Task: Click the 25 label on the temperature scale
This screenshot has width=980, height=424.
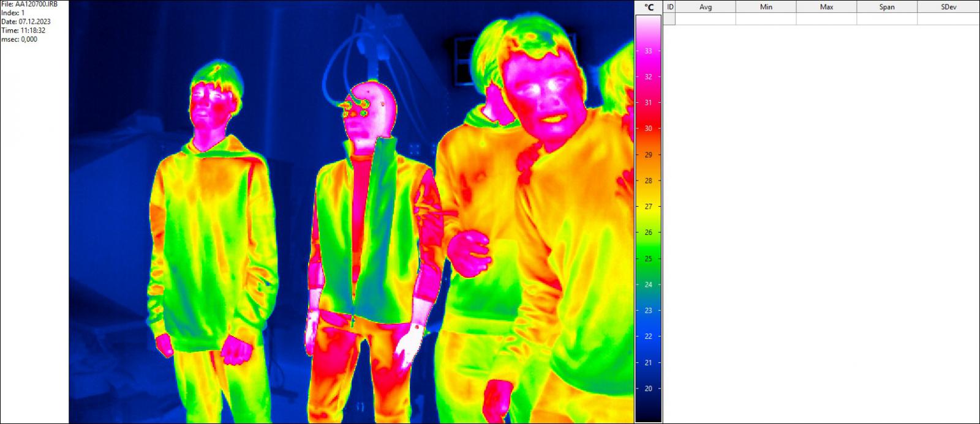Action: tap(648, 259)
